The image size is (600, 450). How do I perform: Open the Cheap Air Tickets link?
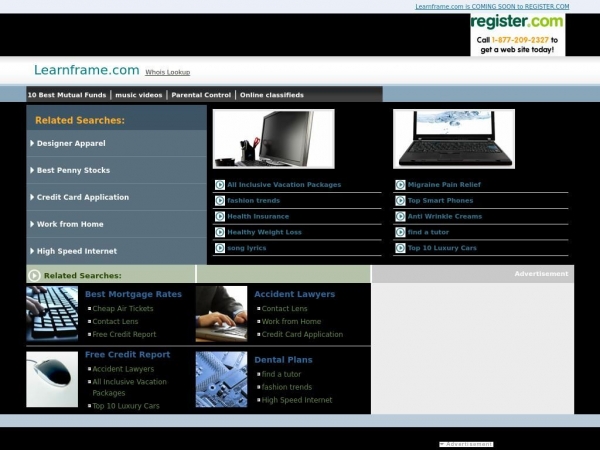point(123,308)
